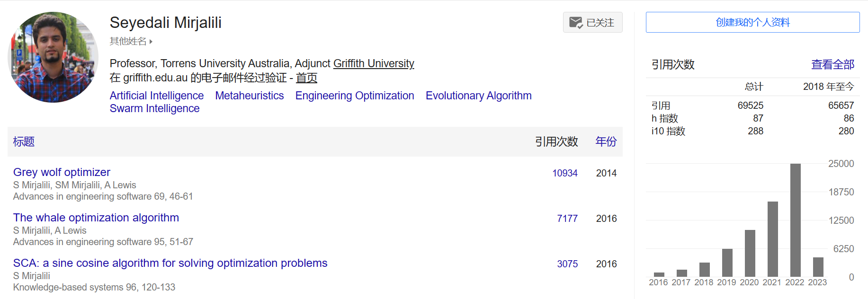Open the view all citations link
868x299 pixels.
coord(832,64)
